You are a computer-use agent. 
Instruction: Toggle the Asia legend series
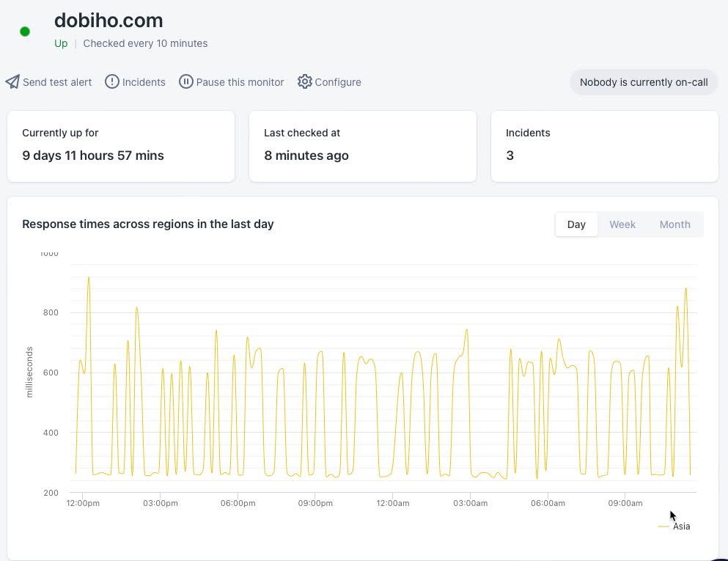tap(681, 527)
